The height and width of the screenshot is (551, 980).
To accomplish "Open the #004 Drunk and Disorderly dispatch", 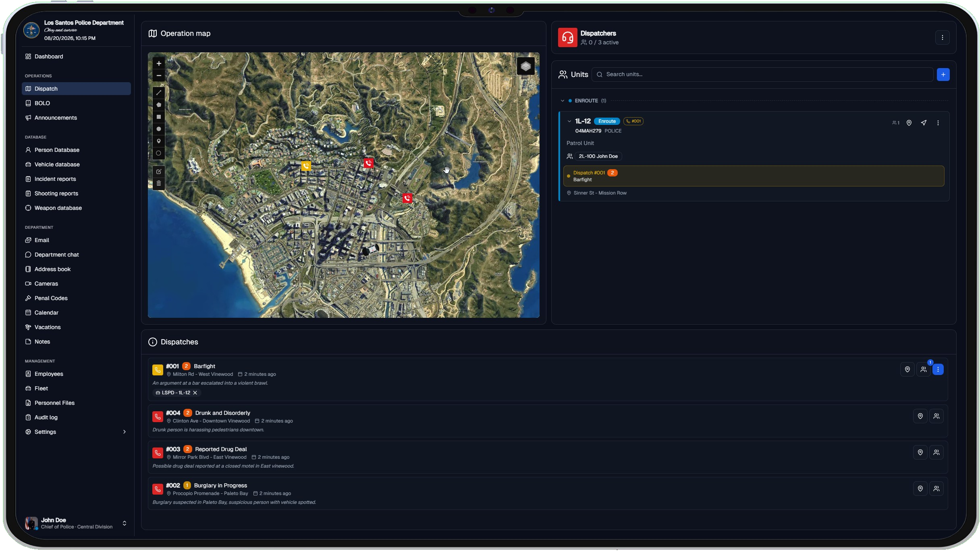I will click(x=548, y=421).
